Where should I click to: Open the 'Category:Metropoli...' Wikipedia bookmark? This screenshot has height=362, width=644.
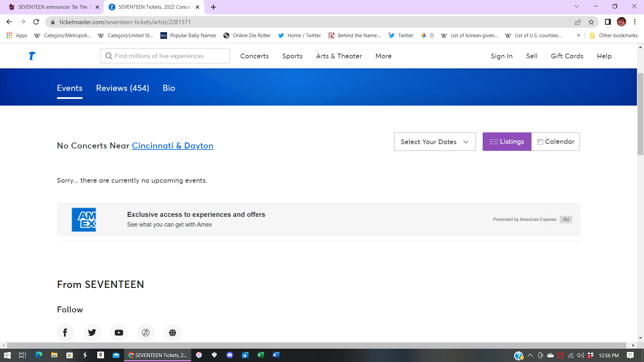tap(63, 36)
